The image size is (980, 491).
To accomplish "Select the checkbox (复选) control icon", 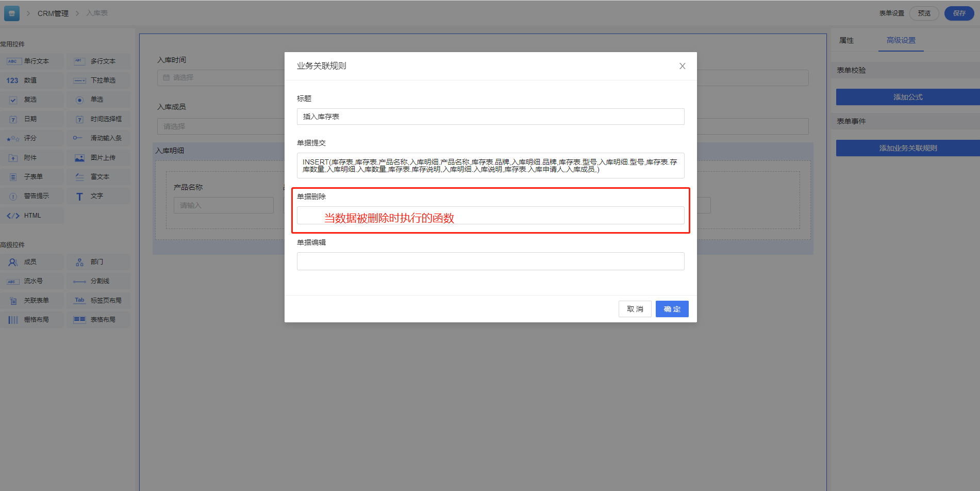I will [x=13, y=100].
